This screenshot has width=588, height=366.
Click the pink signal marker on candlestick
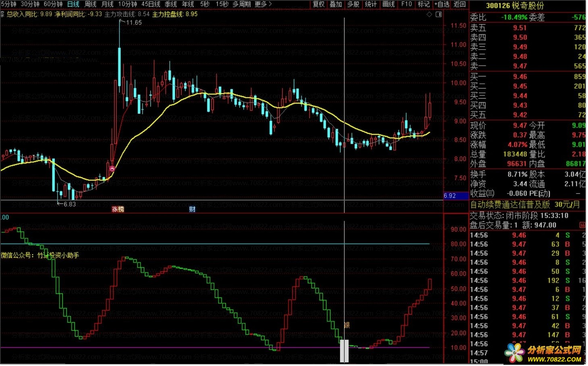point(112,169)
